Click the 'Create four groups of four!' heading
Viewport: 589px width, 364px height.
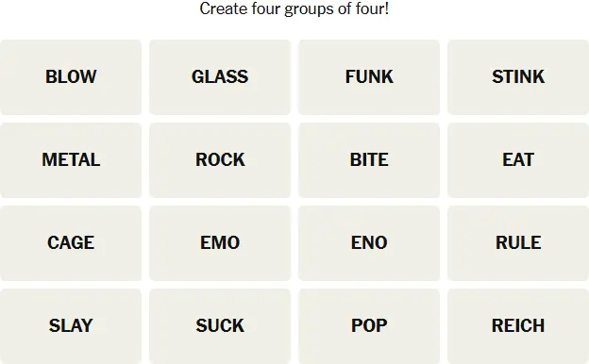point(294,9)
